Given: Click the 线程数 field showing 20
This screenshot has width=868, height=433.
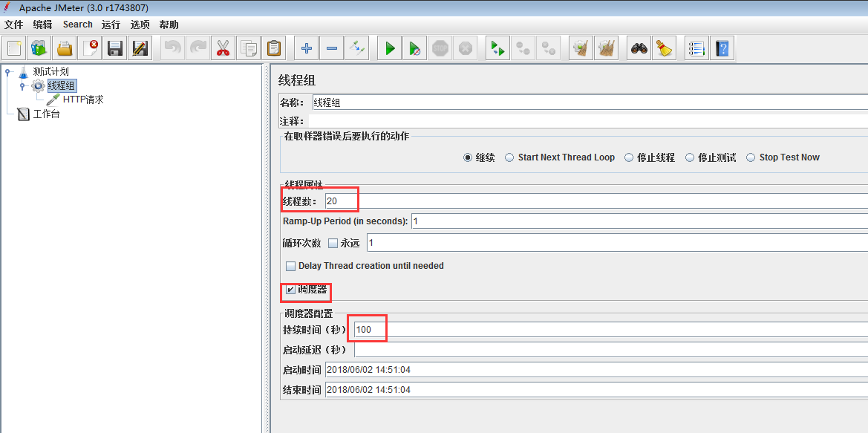Looking at the screenshot, I should click(x=596, y=201).
